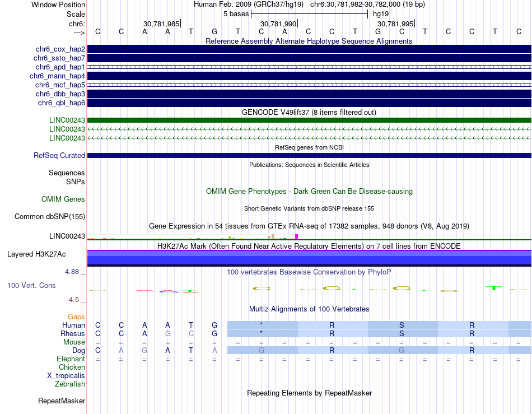Click the green LINC00243 exon bar

click(309, 120)
